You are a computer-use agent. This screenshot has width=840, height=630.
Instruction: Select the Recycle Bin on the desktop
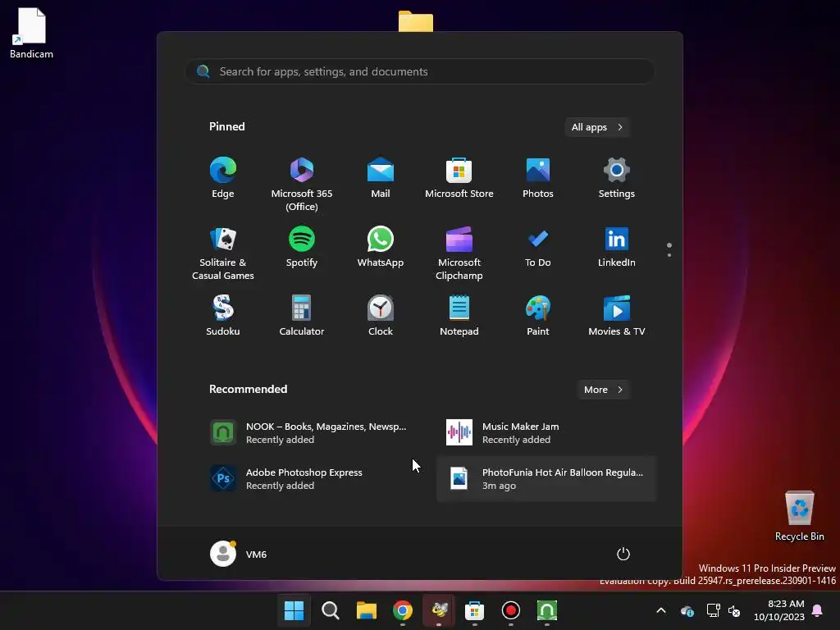(x=799, y=516)
